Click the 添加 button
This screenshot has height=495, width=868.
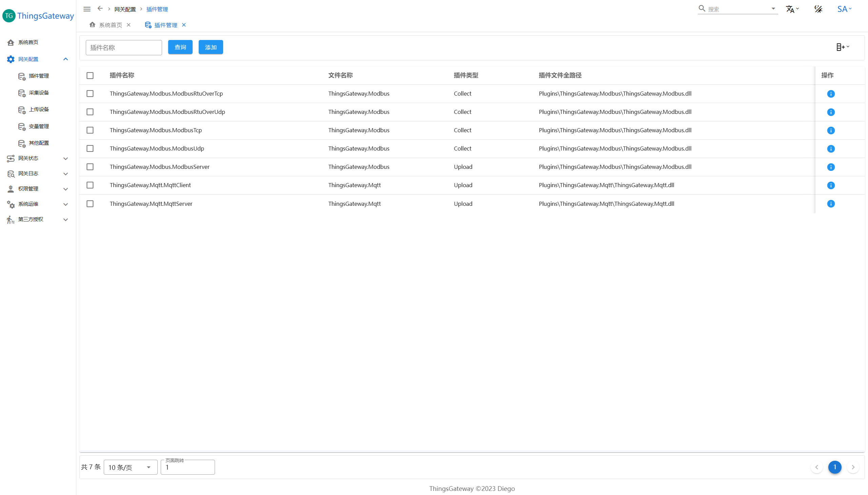click(211, 47)
